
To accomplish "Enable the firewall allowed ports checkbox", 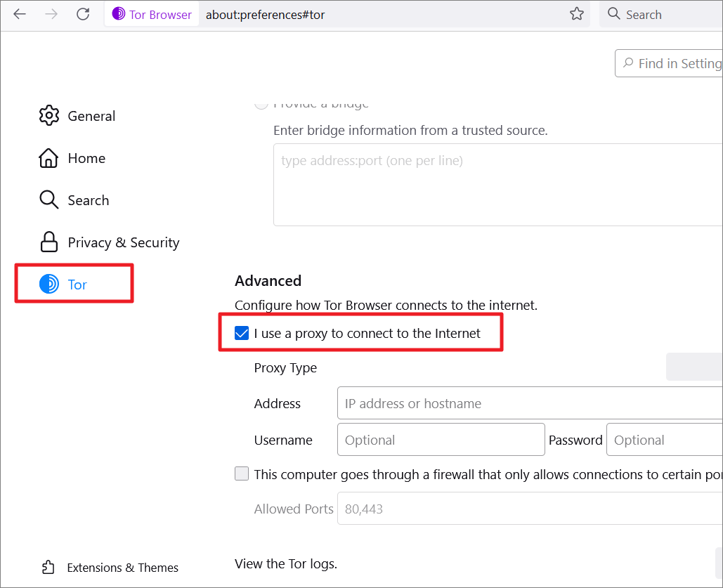I will click(x=242, y=473).
